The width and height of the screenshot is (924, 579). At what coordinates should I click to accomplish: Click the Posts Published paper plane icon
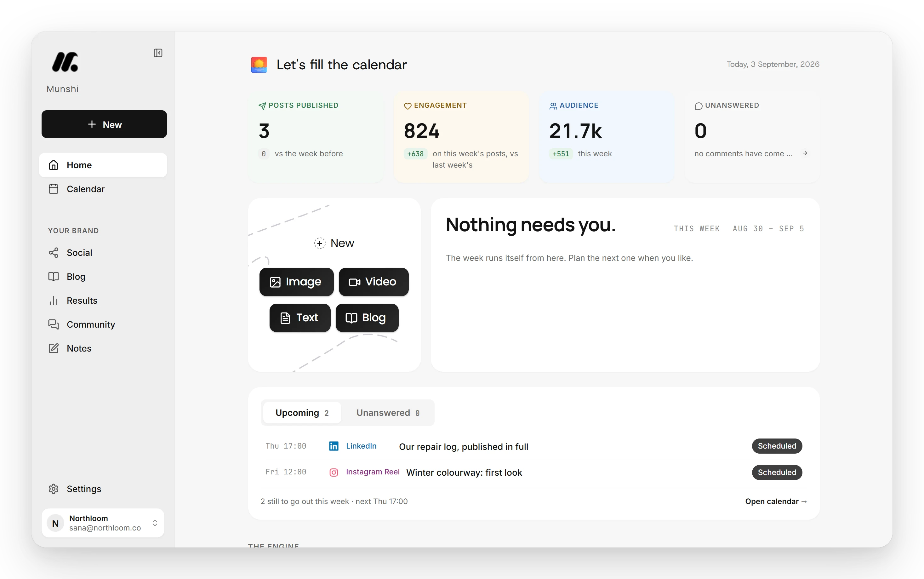[x=262, y=106]
